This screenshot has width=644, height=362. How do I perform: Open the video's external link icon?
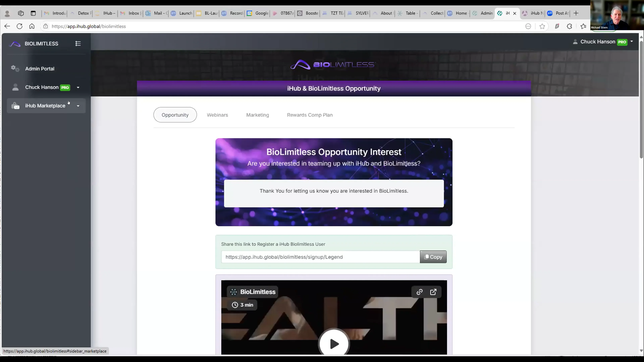click(x=434, y=292)
